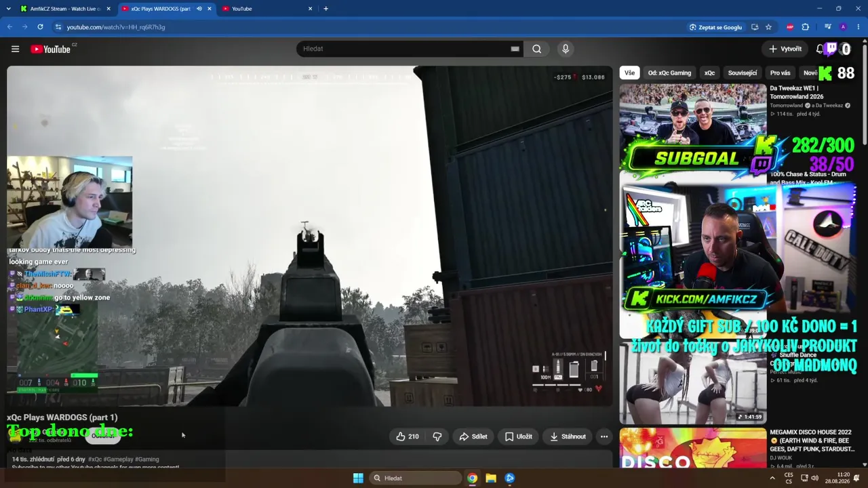This screenshot has height=488, width=868.
Task: Start voice search with the microphone
Action: (566, 49)
